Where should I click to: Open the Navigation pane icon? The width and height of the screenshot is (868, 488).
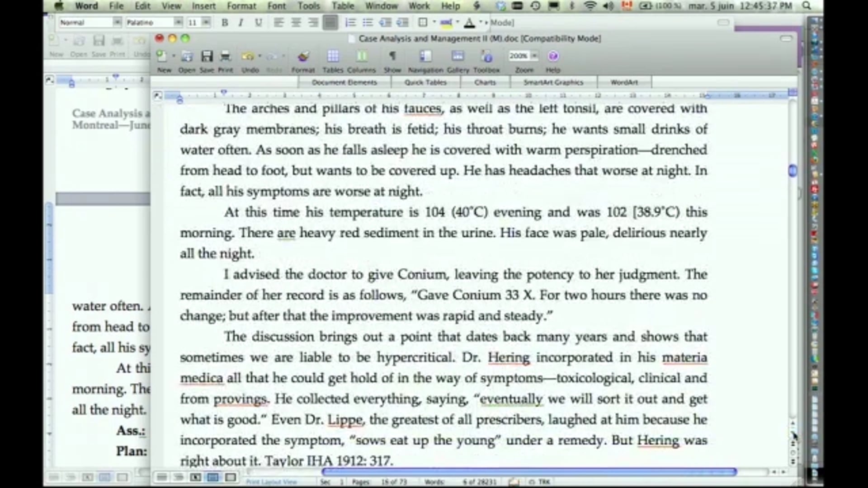pos(425,56)
